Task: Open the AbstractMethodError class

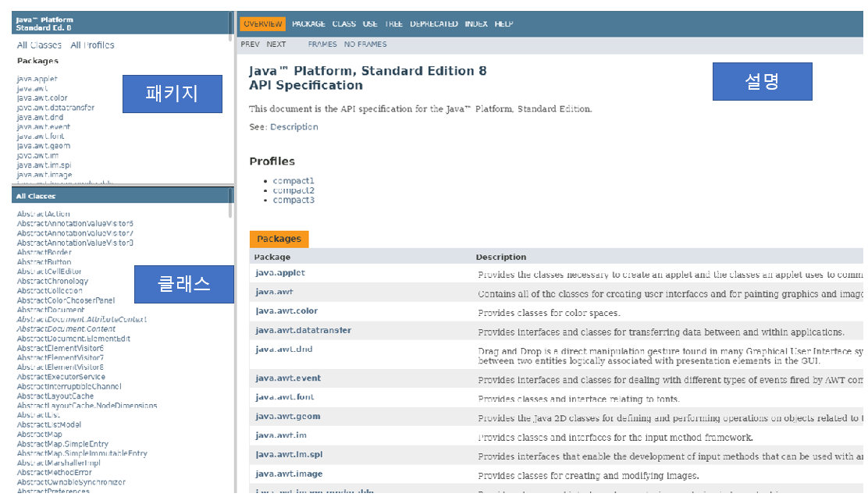Action: click(x=55, y=473)
